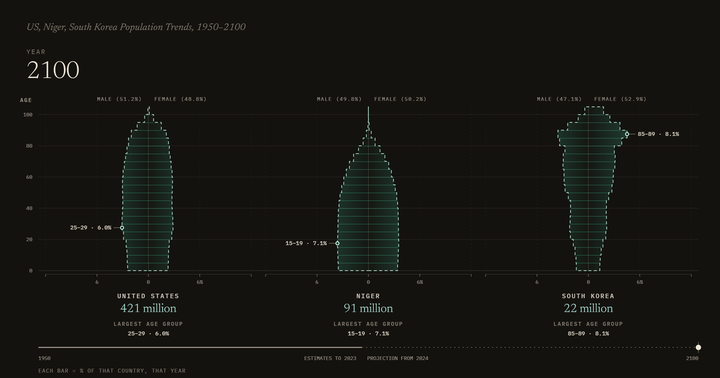Viewport: 720px width, 378px height.
Task: Click the solid estimates portion of the timeline
Action: click(x=200, y=347)
